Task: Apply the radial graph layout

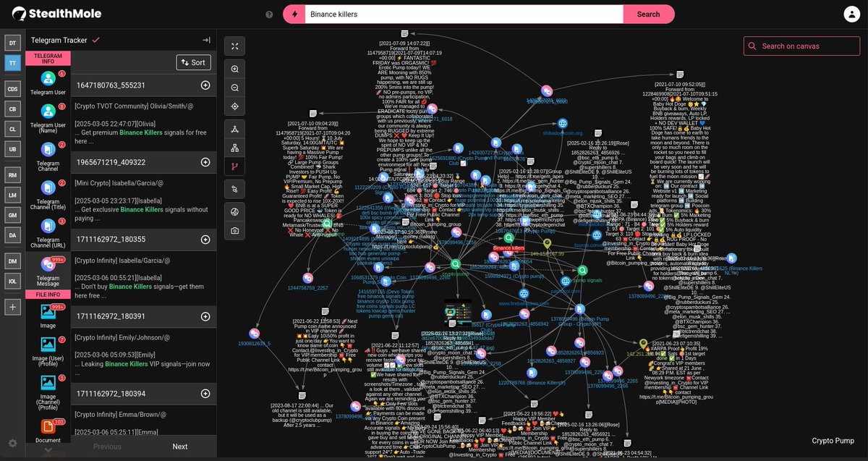Action: click(x=235, y=129)
